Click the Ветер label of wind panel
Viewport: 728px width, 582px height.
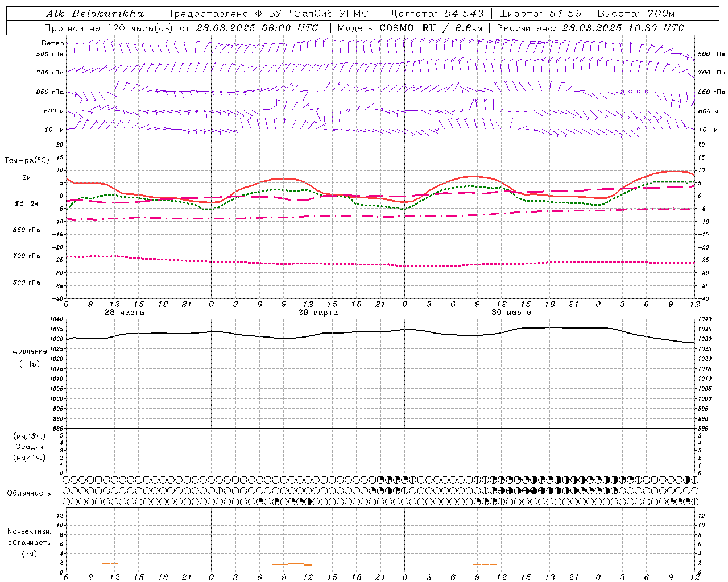52,43
